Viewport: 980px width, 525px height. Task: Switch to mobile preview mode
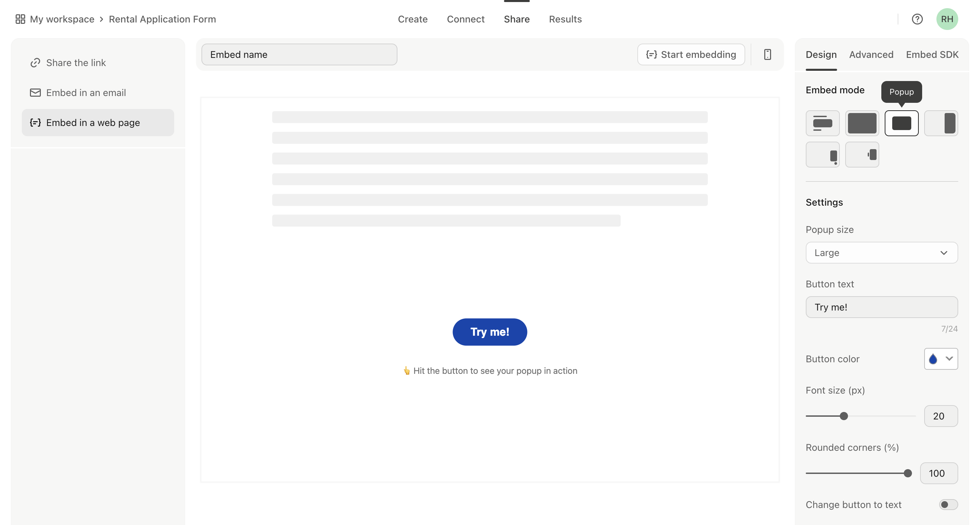768,54
